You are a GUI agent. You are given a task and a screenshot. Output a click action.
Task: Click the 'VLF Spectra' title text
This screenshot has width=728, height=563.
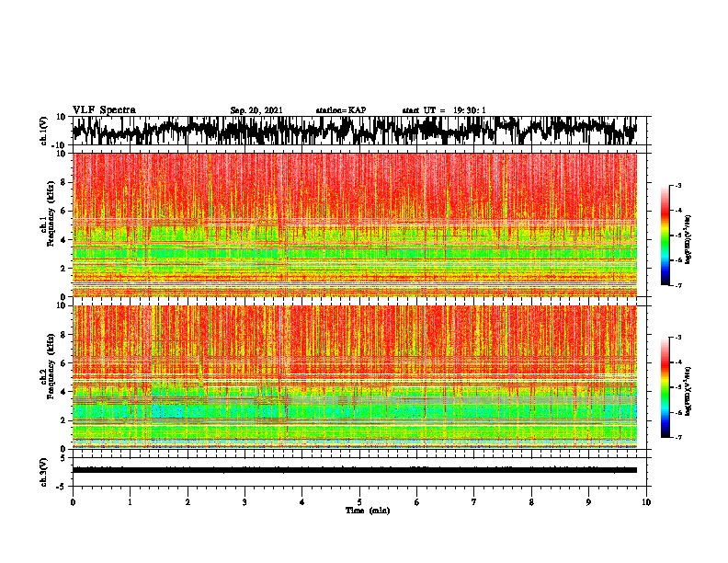104,110
